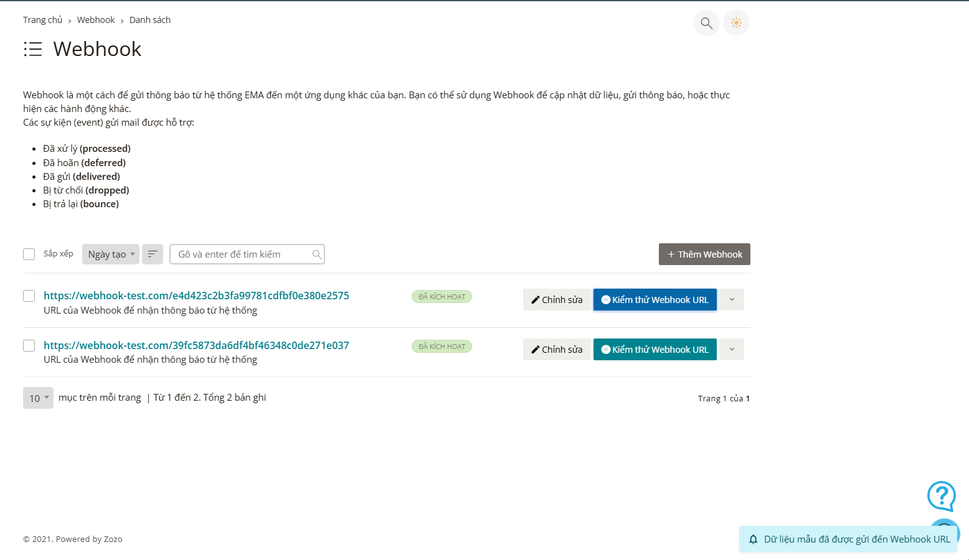The height and width of the screenshot is (560, 969).
Task: Open the Ngày tạo sort dropdown
Action: (x=111, y=254)
